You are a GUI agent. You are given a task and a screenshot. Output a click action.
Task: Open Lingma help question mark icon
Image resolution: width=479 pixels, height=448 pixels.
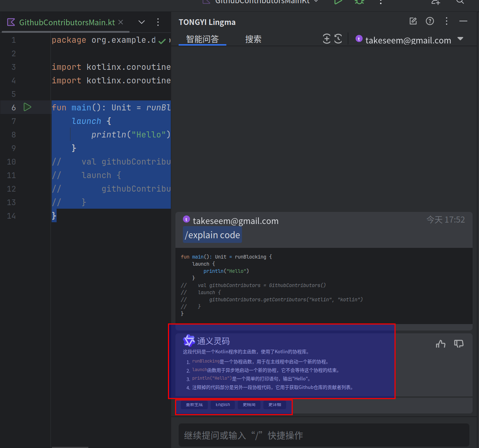pyautogui.click(x=430, y=21)
